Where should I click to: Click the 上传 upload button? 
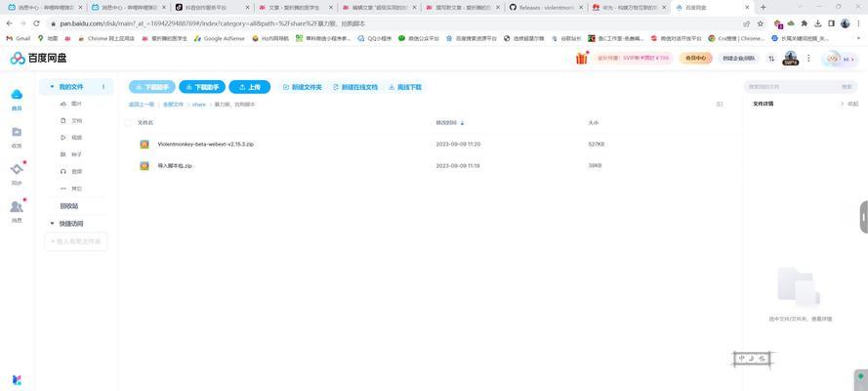250,87
